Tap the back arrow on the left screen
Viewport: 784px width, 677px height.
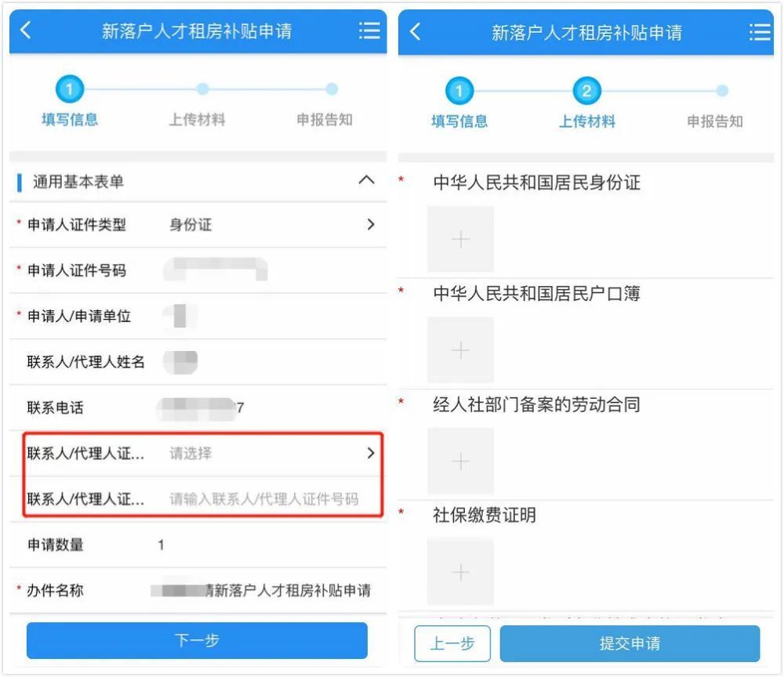(x=26, y=30)
